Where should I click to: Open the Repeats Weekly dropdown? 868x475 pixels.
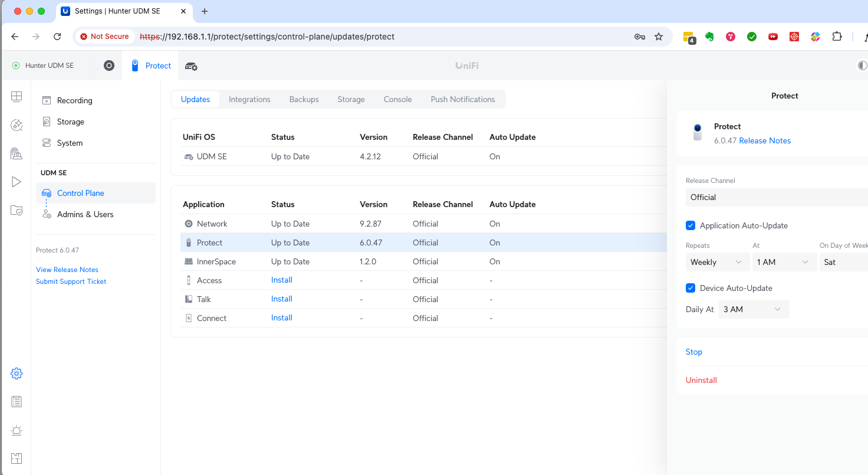(718, 262)
